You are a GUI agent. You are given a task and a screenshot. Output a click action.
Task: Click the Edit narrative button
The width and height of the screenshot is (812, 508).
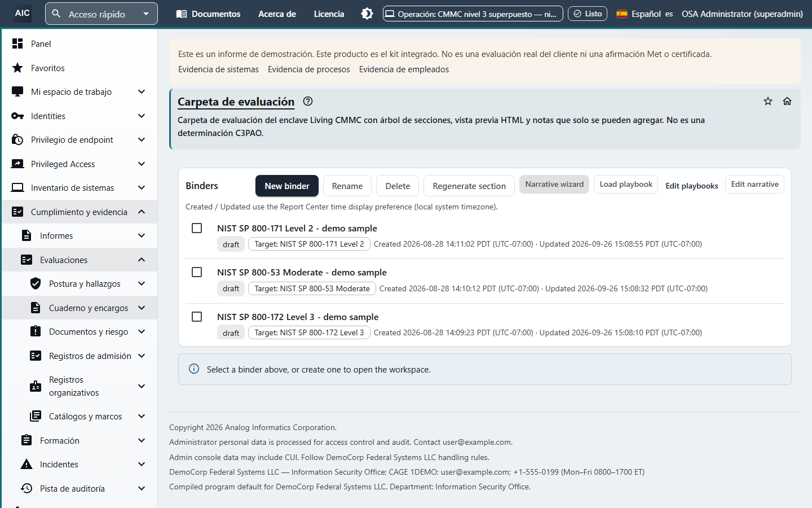tap(754, 184)
